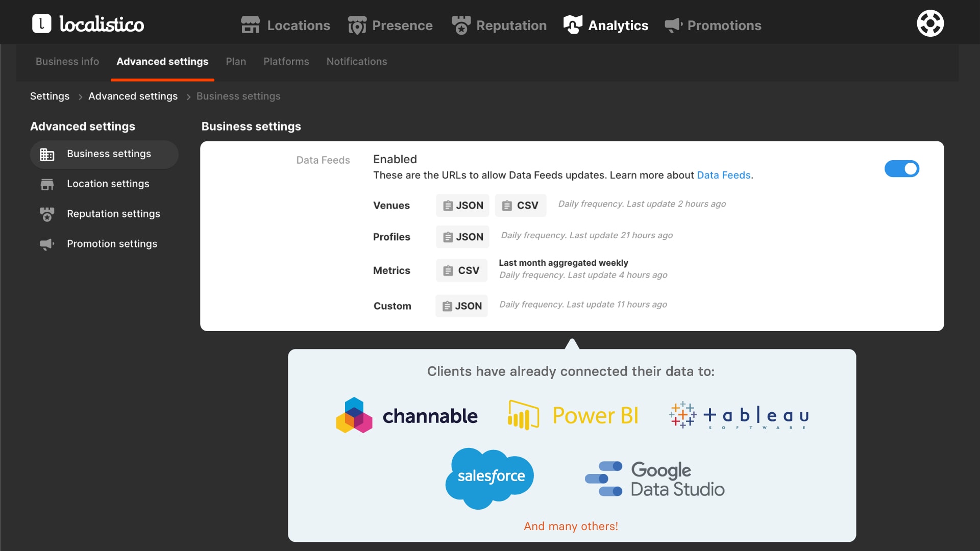This screenshot has width=980, height=551.
Task: Click the Reputation star badge icon
Action: click(461, 25)
